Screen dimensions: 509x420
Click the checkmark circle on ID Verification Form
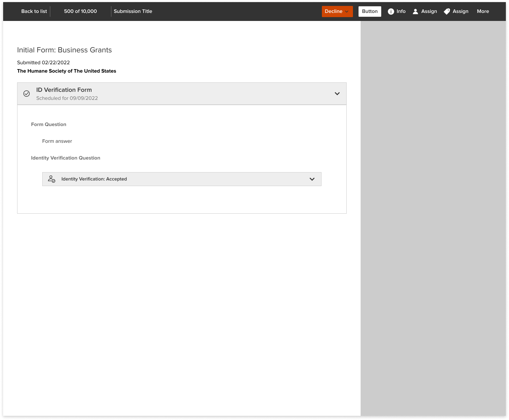pos(27,94)
